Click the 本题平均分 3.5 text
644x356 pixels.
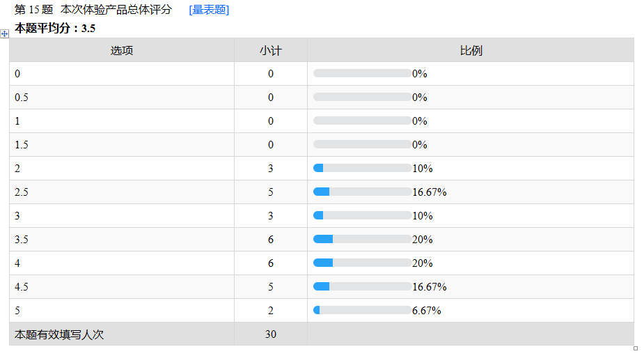[x=55, y=29]
